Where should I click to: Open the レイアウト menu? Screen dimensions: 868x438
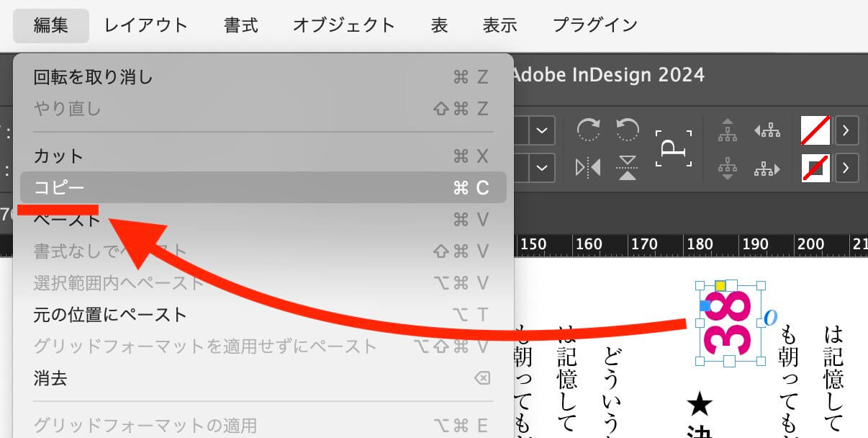(145, 25)
